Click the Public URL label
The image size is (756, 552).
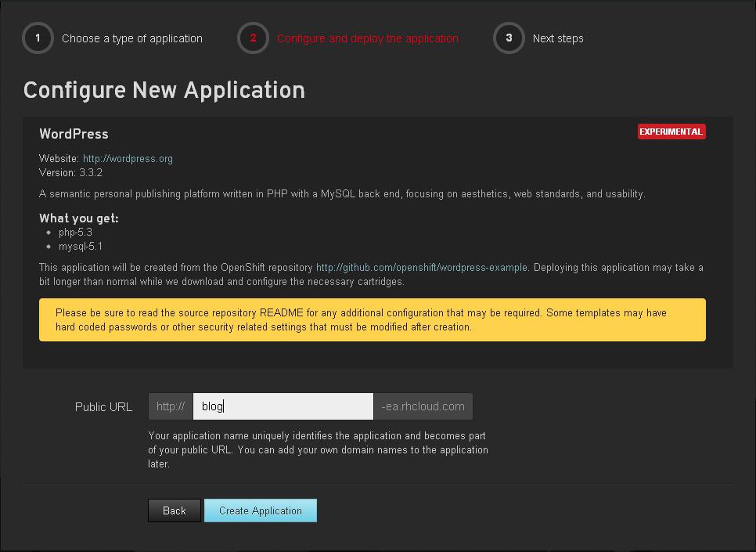point(103,407)
